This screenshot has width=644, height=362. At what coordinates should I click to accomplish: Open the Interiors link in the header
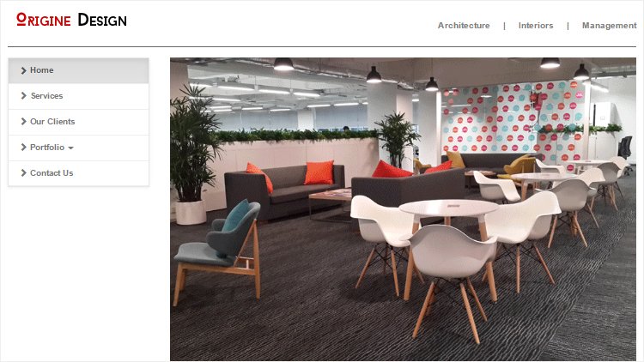(536, 26)
